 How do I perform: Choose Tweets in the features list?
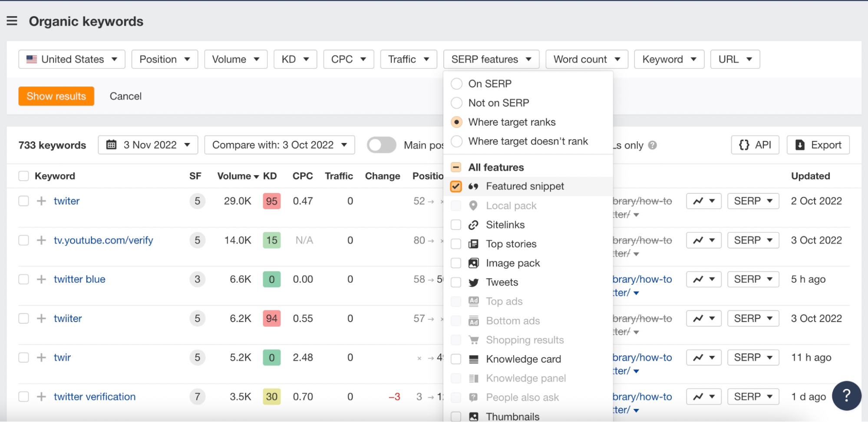coord(456,282)
